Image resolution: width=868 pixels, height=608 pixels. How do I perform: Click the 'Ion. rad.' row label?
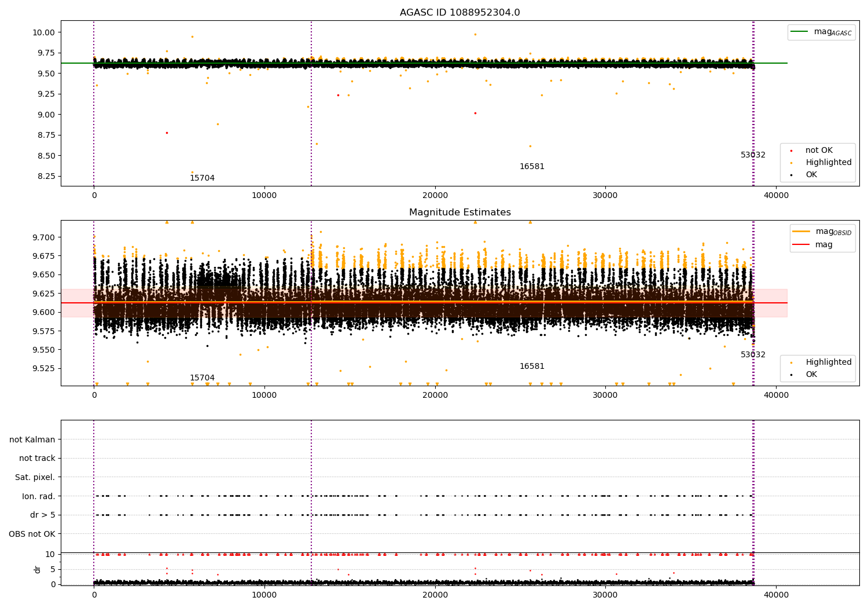[x=38, y=496]
